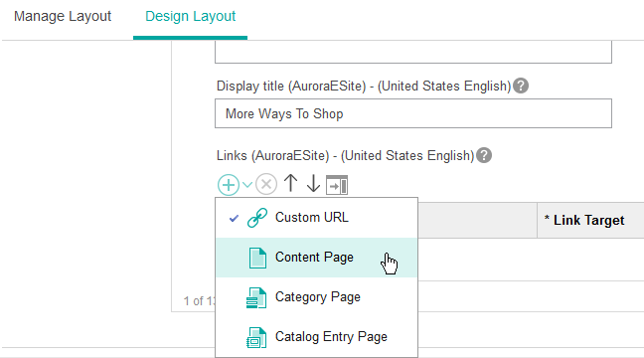Open help for Display title field
The width and height of the screenshot is (644, 358).
(x=521, y=86)
